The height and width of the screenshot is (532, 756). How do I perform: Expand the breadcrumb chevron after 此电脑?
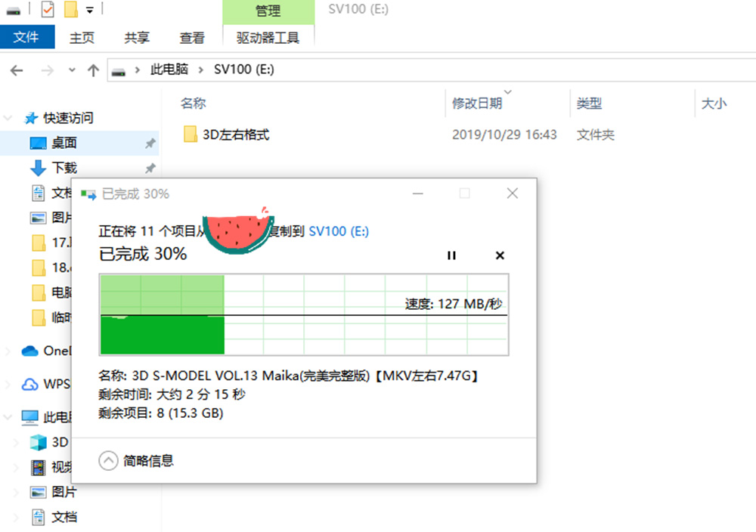[200, 70]
